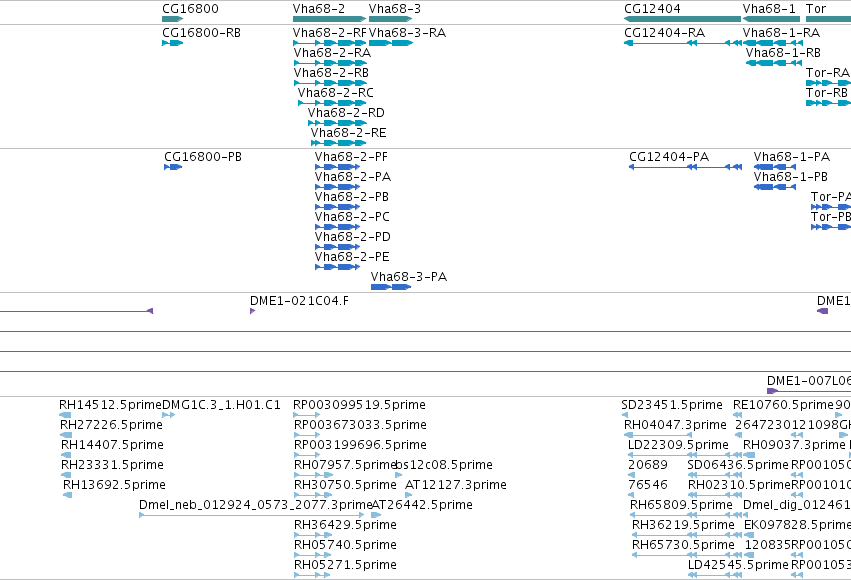This screenshot has width=851, height=580.
Task: Select protein Vha68-2-PD
Action: pos(353,238)
